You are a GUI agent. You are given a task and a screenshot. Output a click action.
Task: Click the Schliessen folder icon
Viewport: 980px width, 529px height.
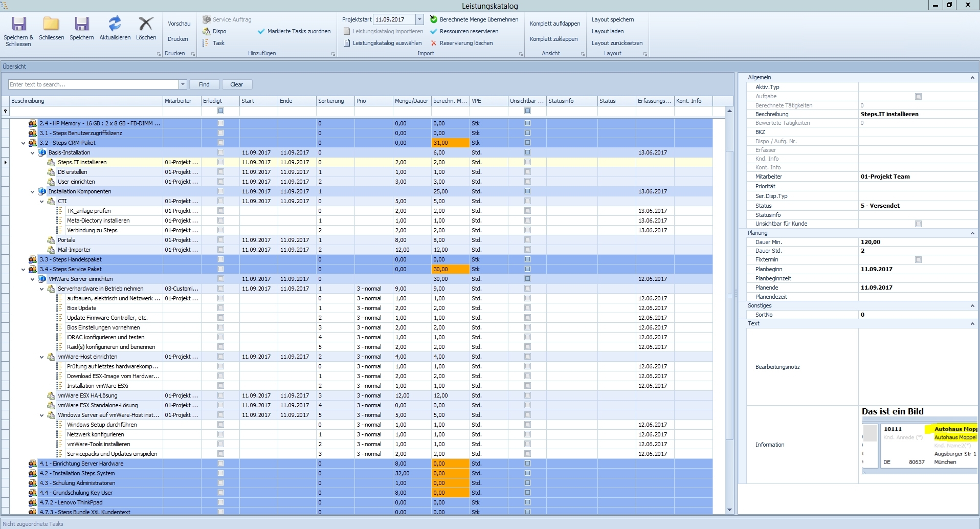[51, 25]
